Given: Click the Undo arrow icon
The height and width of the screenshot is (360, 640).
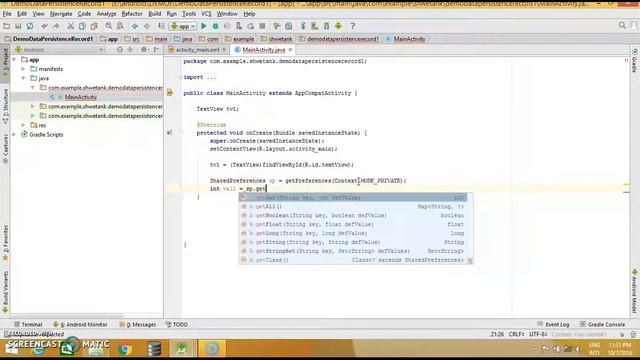Looking at the screenshot, I should 44,26.
